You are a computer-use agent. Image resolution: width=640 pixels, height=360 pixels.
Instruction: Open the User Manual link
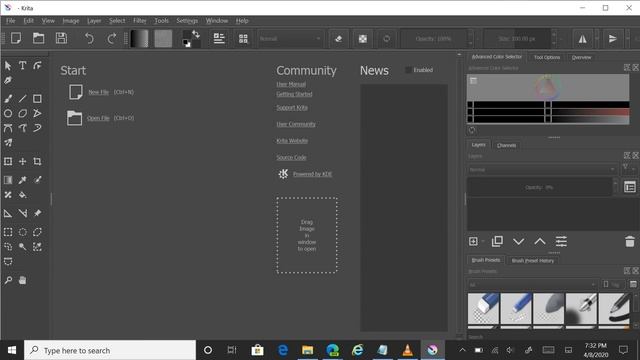click(x=291, y=84)
